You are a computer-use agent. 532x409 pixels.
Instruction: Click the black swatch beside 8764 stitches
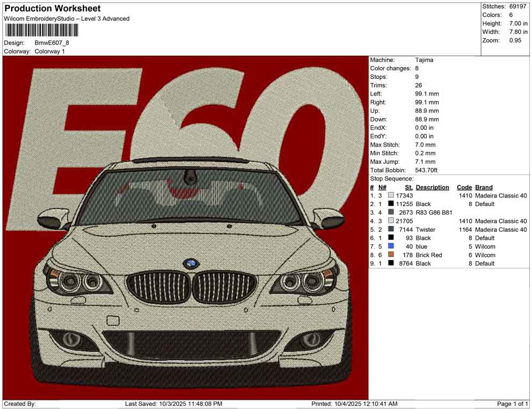point(391,263)
